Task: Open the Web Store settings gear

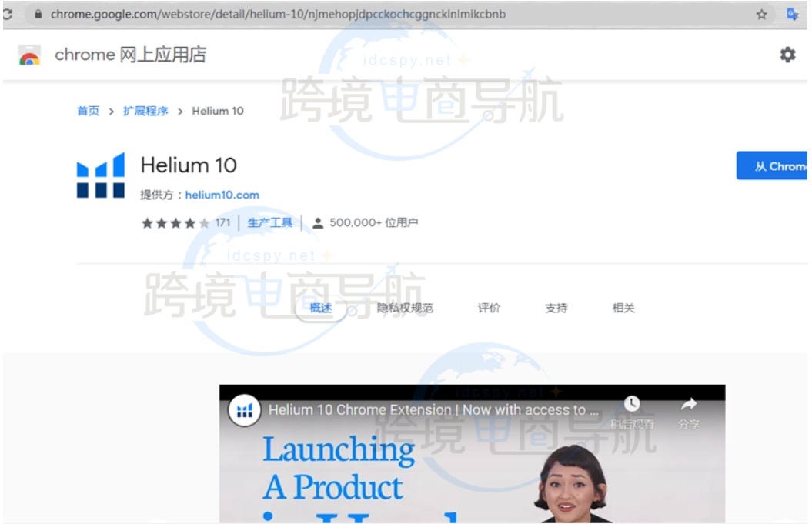Action: click(787, 55)
